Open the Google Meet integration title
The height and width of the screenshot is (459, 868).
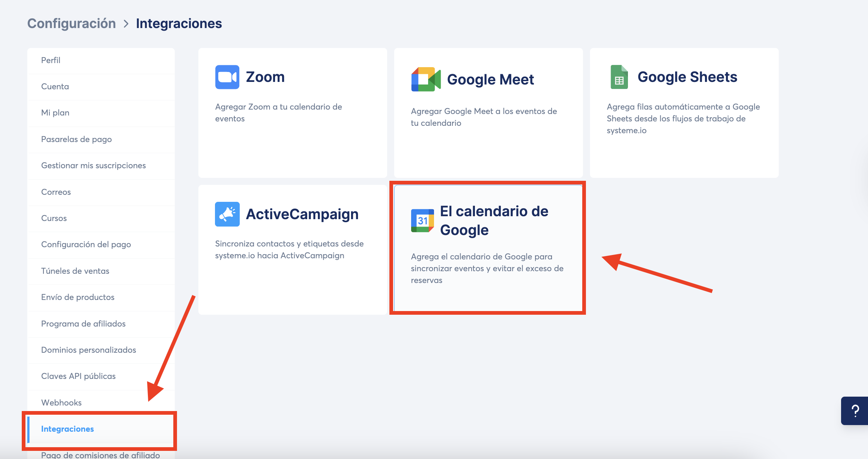tap(490, 79)
